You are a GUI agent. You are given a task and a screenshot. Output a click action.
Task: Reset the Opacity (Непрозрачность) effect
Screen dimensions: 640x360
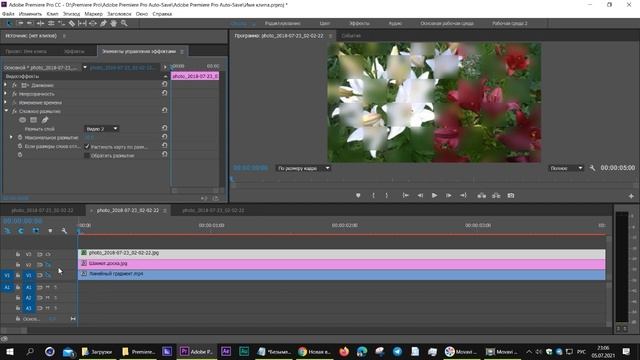[164, 93]
